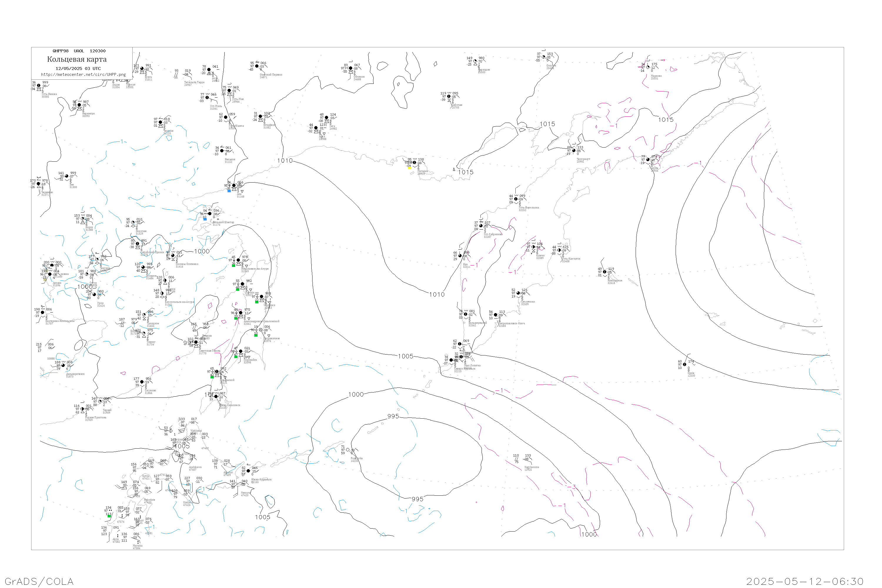Click the Петропавловск-Камч station circle symbol

click(x=496, y=315)
